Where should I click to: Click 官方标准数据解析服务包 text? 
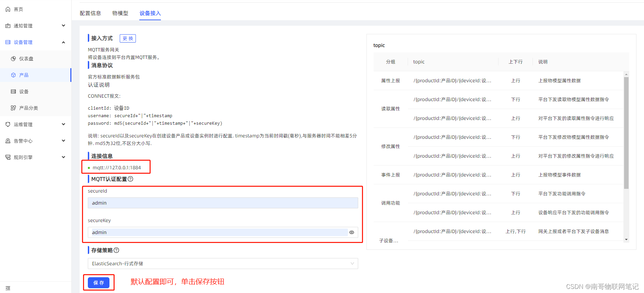114,77
